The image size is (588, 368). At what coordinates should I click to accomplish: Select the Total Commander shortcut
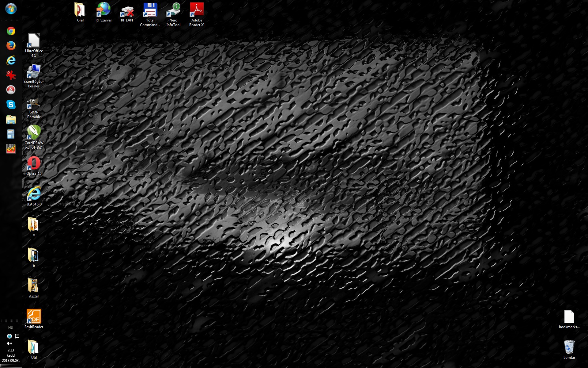click(x=150, y=15)
